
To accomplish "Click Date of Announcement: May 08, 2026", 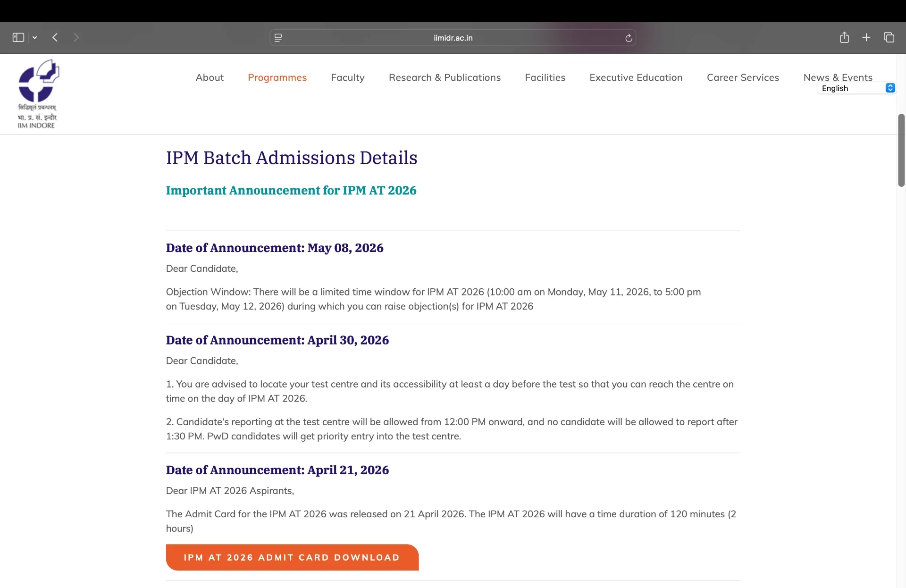I will point(275,248).
